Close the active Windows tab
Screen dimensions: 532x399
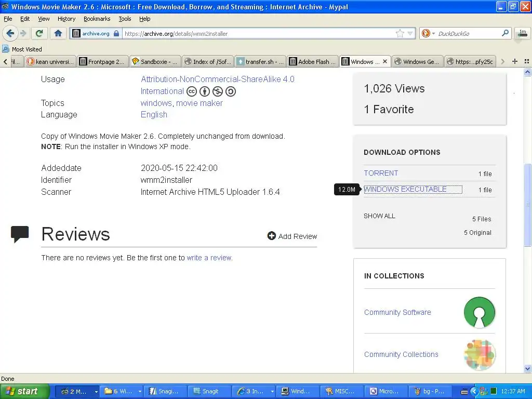click(x=385, y=61)
